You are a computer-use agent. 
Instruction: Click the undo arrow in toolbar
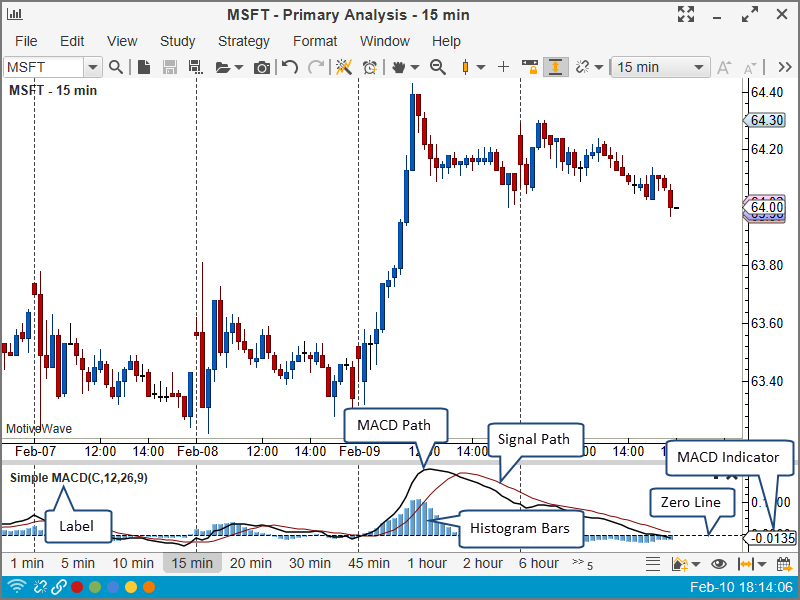coord(290,67)
